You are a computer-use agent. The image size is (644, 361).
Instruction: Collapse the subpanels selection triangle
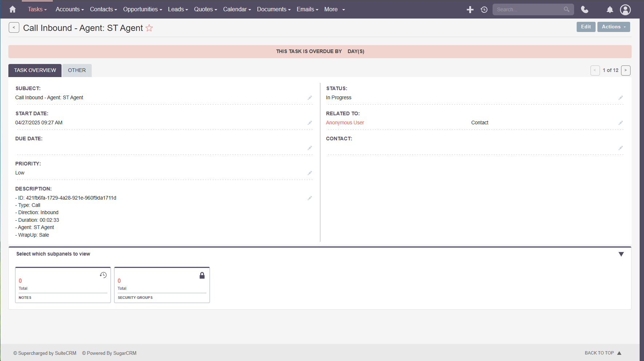tap(621, 254)
